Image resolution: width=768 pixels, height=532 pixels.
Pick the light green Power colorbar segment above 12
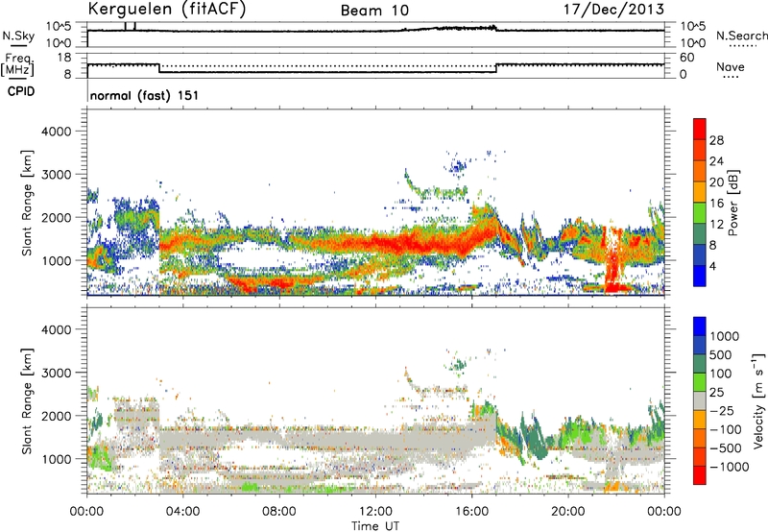(x=700, y=213)
